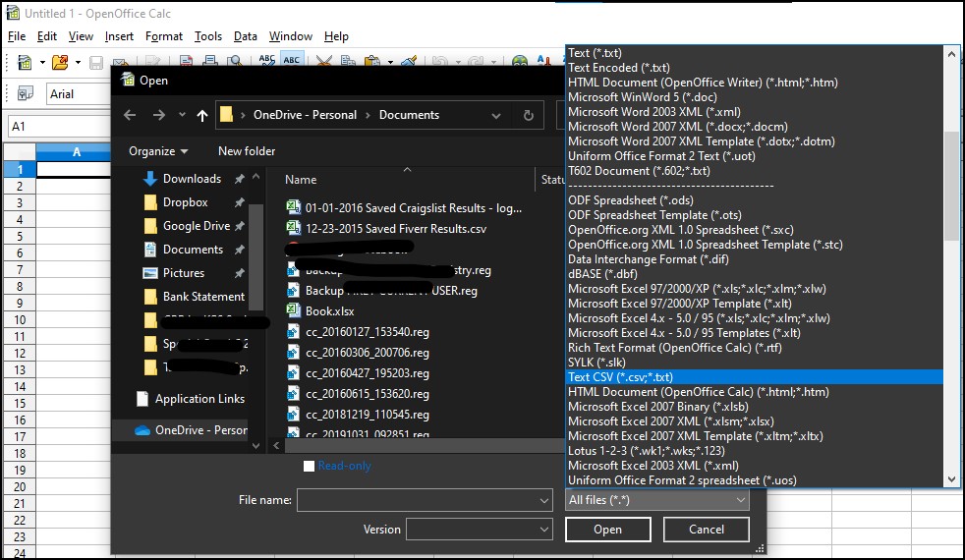Click the Spelling check ABC icon
The width and height of the screenshot is (965, 560).
click(x=266, y=60)
